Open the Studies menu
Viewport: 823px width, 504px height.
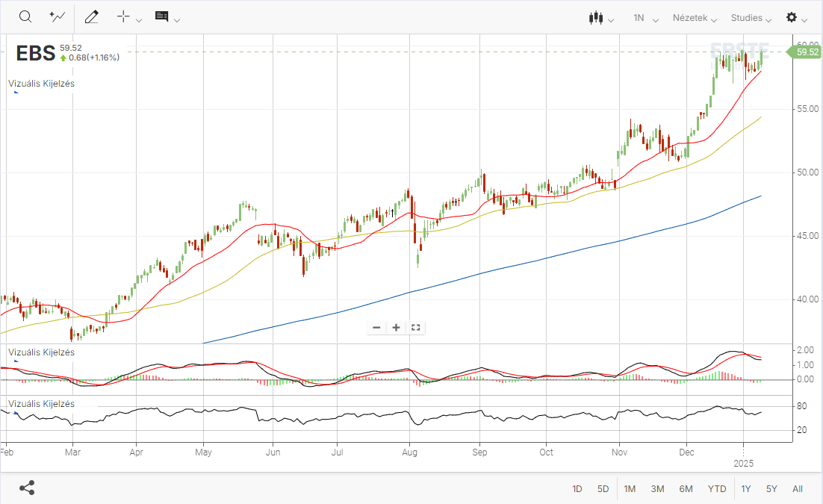[751, 18]
